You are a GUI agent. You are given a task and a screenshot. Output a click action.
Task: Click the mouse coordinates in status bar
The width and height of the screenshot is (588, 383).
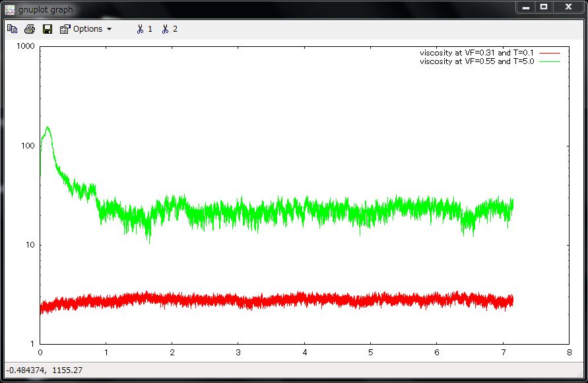point(45,371)
